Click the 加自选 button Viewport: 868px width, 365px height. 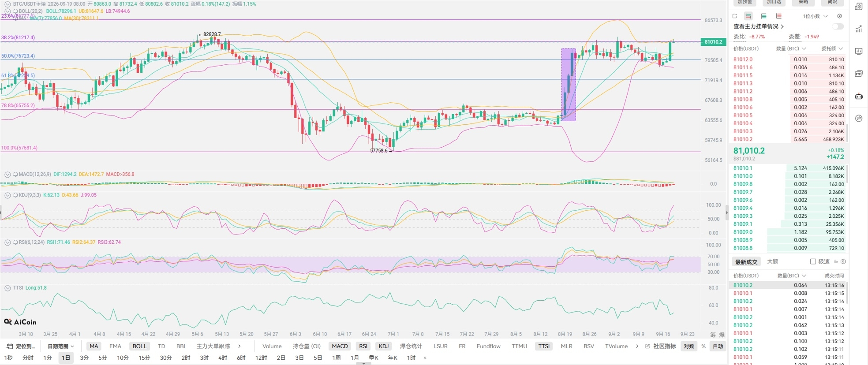pos(774,2)
